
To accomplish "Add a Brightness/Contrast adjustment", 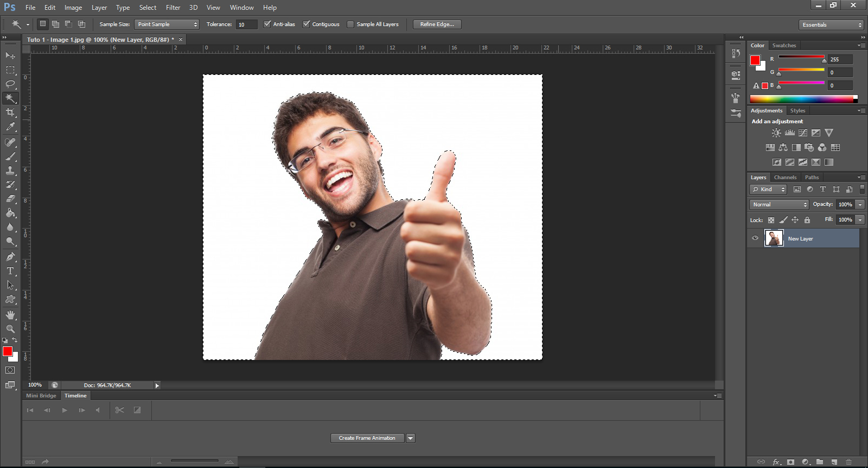I will (x=777, y=133).
